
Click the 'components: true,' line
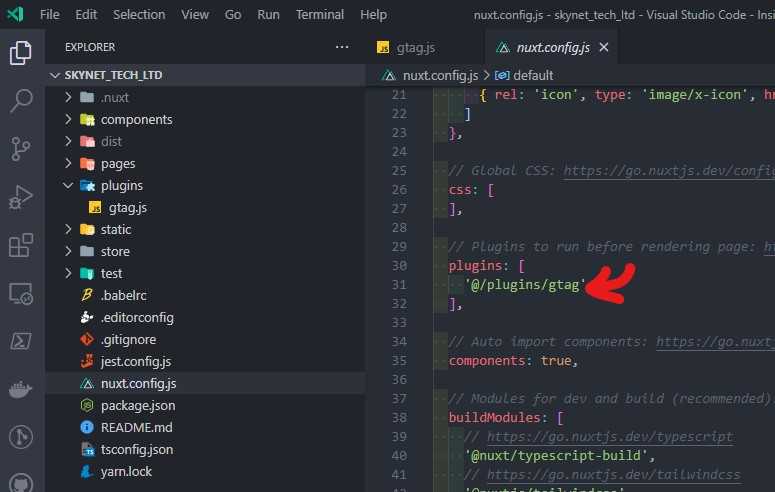click(x=513, y=361)
